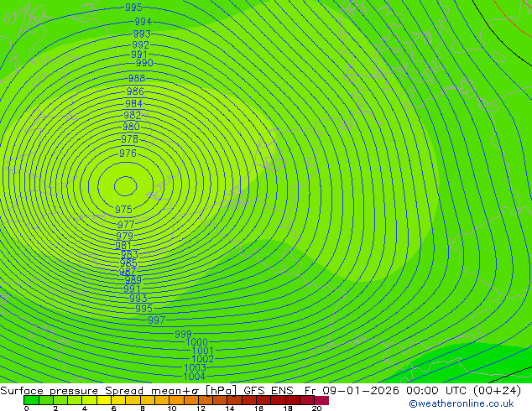532x411 pixels.
Task: Click the 'Surface pressure' caption text
Action: coord(49,391)
